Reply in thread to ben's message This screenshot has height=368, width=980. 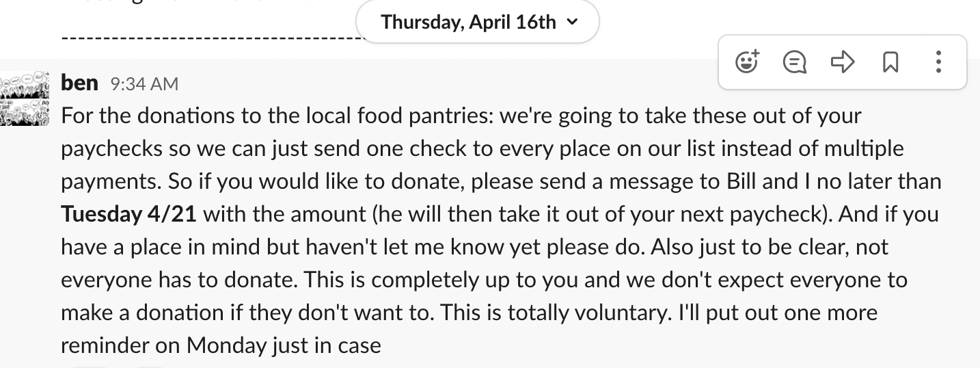pyautogui.click(x=794, y=62)
